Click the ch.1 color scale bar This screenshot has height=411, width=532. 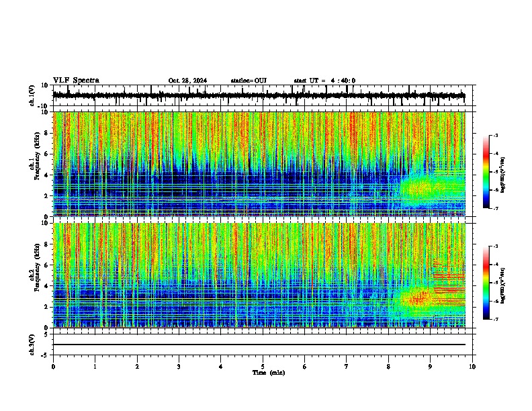point(486,172)
